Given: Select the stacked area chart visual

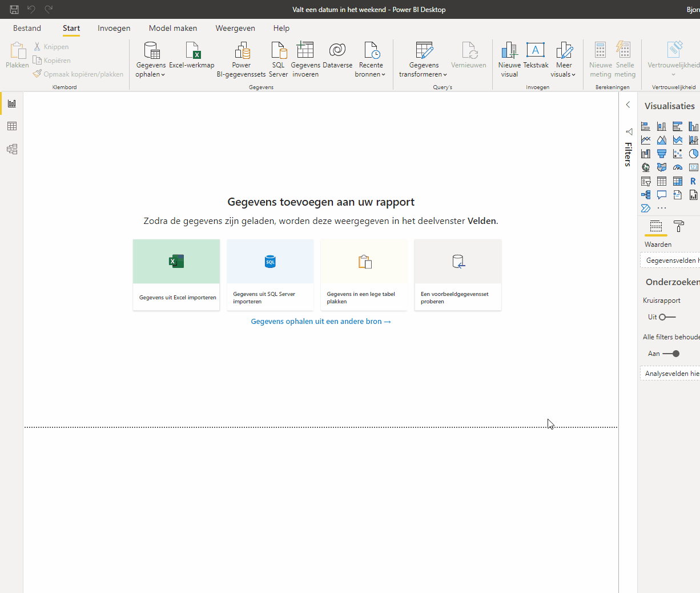Looking at the screenshot, I should pyautogui.click(x=678, y=140).
